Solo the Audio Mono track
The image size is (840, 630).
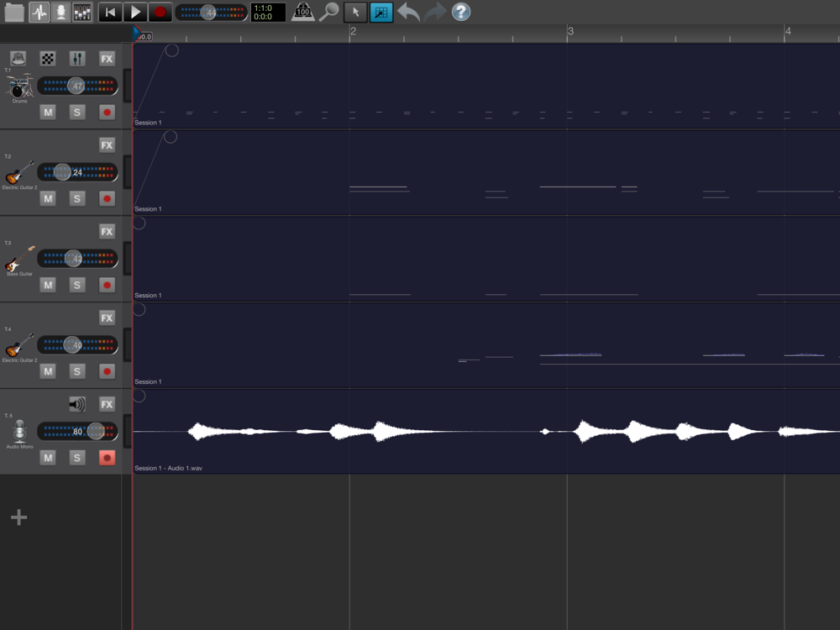click(x=77, y=458)
